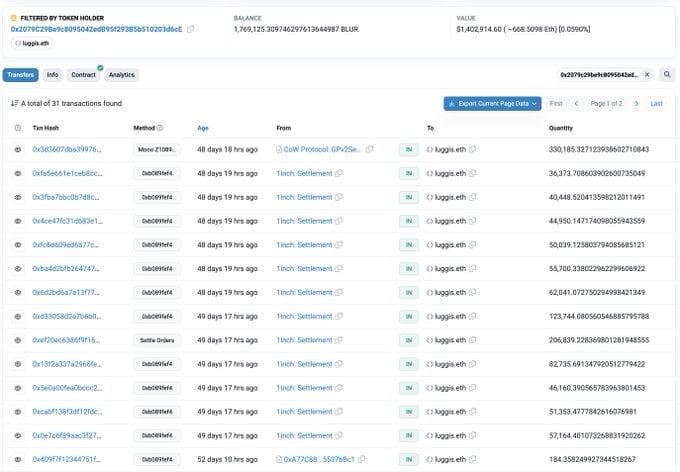The image size is (680, 472).
Task: Copy luggis.eth address in the first row
Action: 472,149
